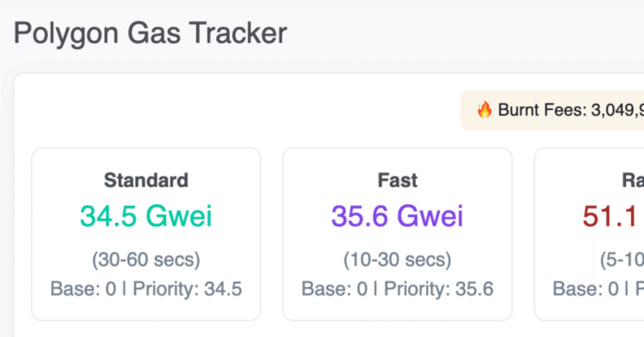Click the fire emoji in Burnt Fees banner
644x337 pixels.
pos(486,110)
